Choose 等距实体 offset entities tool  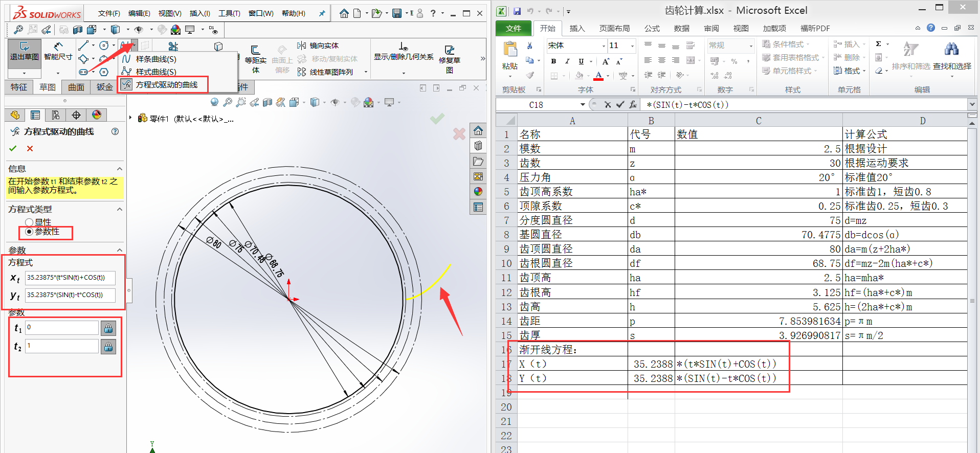256,59
